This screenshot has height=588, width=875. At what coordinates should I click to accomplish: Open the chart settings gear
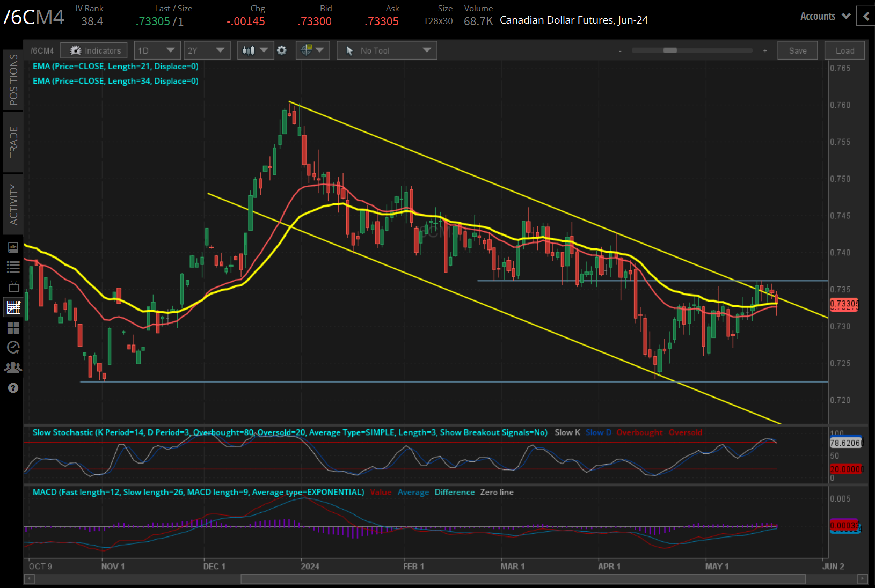click(x=282, y=50)
